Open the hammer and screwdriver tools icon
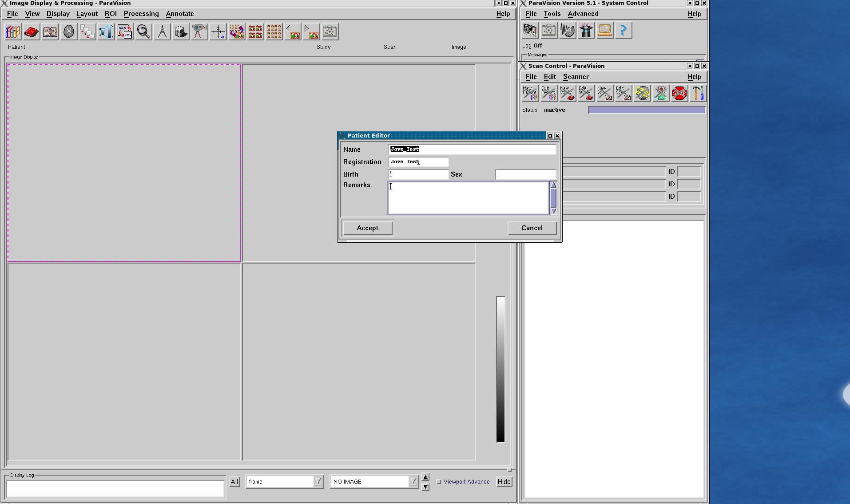Image resolution: width=850 pixels, height=504 pixels. [698, 94]
